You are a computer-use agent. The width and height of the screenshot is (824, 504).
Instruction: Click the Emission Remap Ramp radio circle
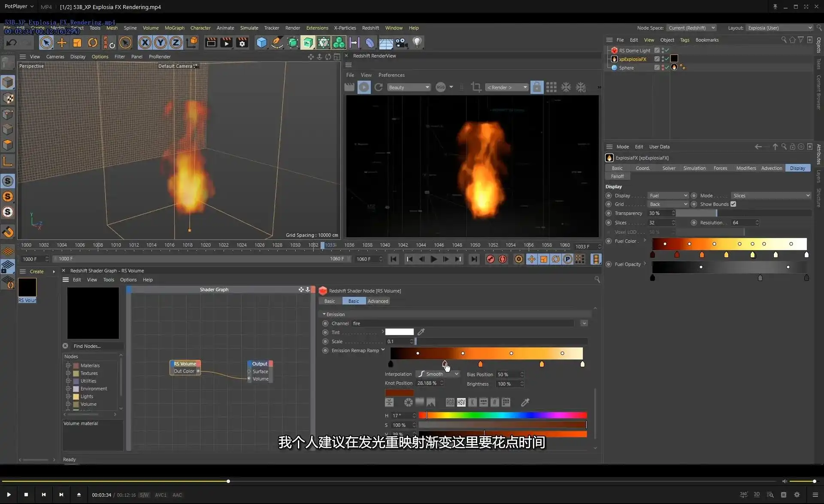[x=325, y=350]
